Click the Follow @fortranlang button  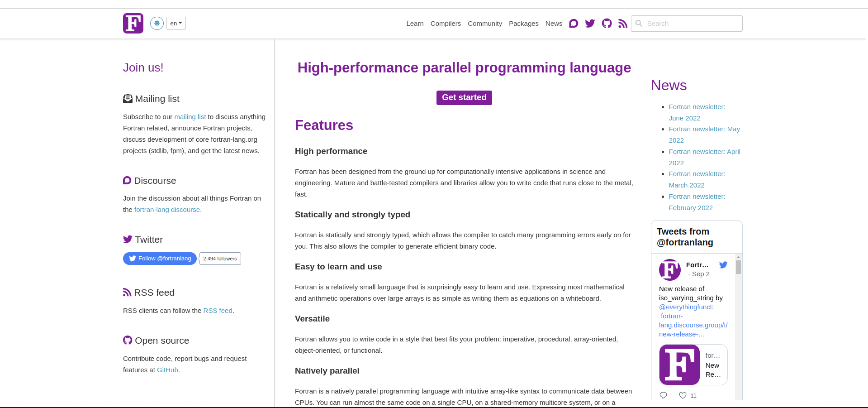(x=160, y=259)
